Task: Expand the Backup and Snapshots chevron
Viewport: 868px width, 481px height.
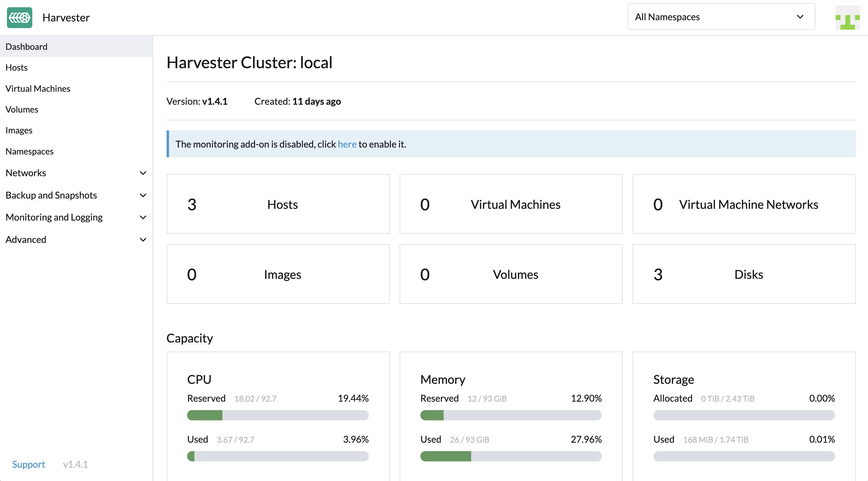Action: point(143,195)
